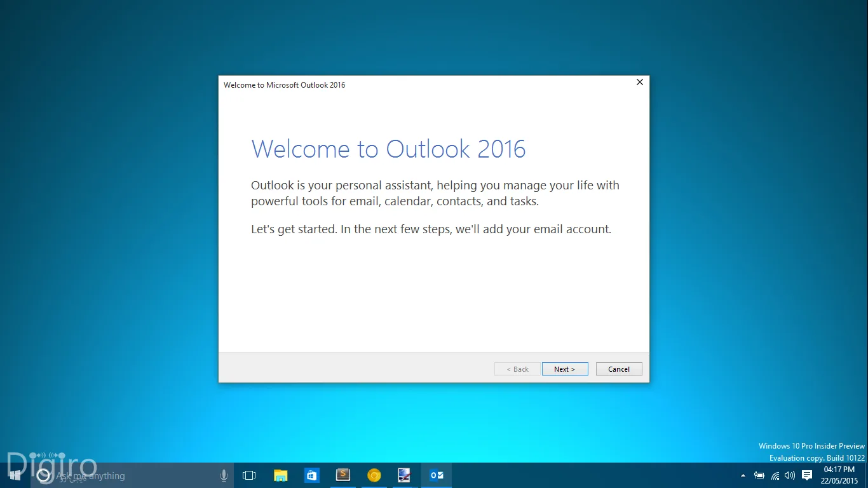This screenshot has width=868, height=488.
Task: Click the "Let's get started" sentence
Action: (431, 229)
